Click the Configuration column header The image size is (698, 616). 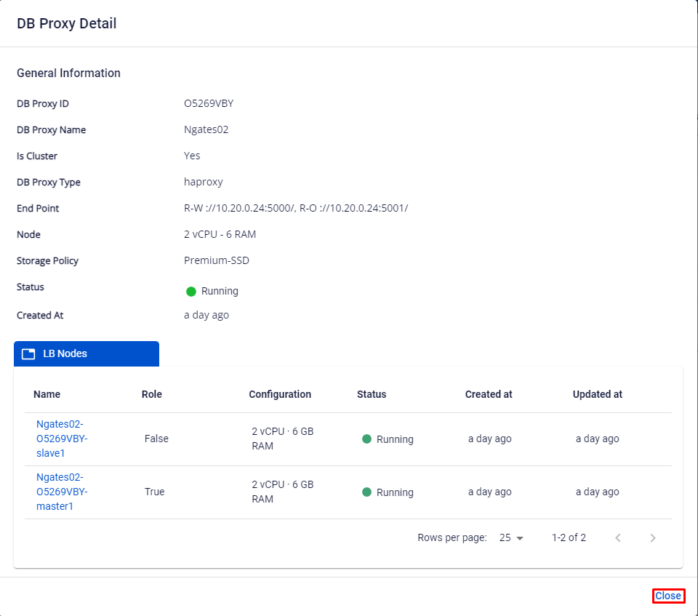tap(280, 394)
